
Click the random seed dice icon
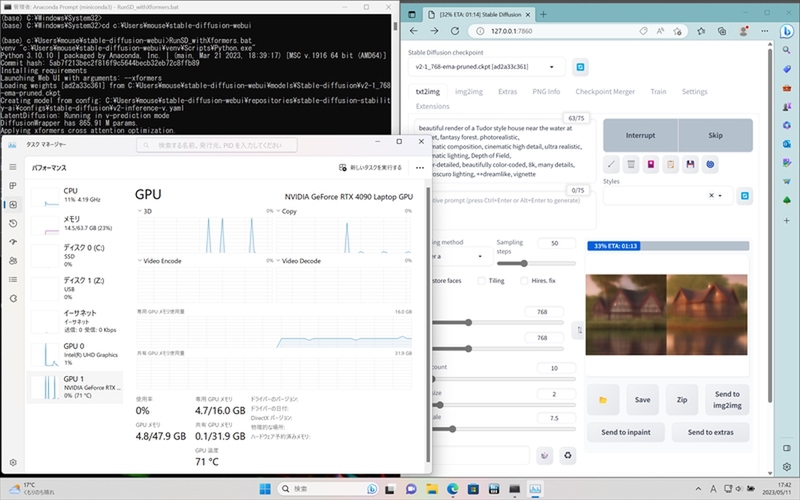click(x=545, y=455)
